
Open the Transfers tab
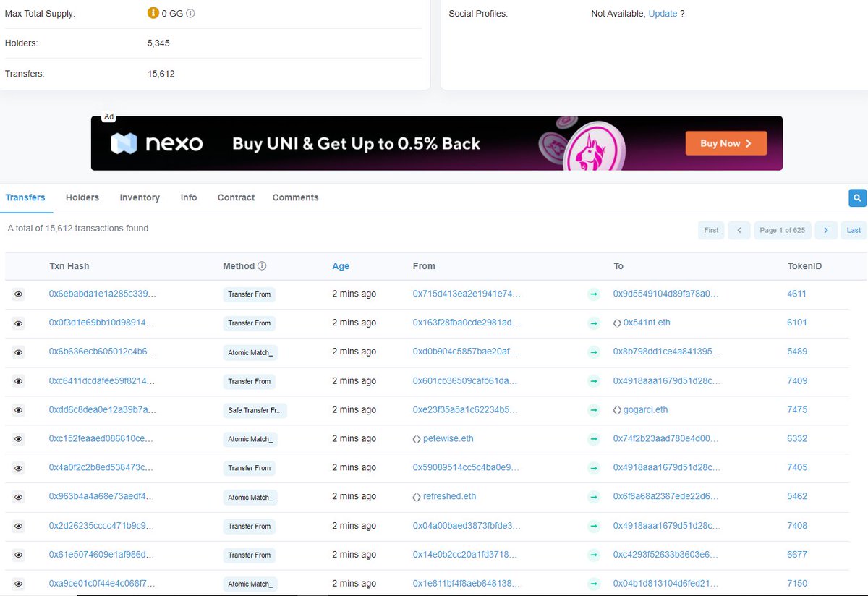(x=25, y=197)
